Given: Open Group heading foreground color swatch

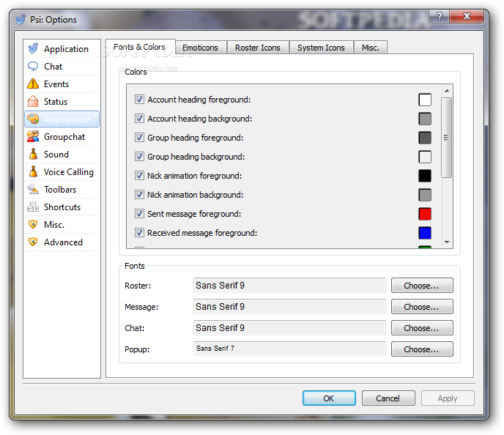Looking at the screenshot, I should tap(425, 138).
